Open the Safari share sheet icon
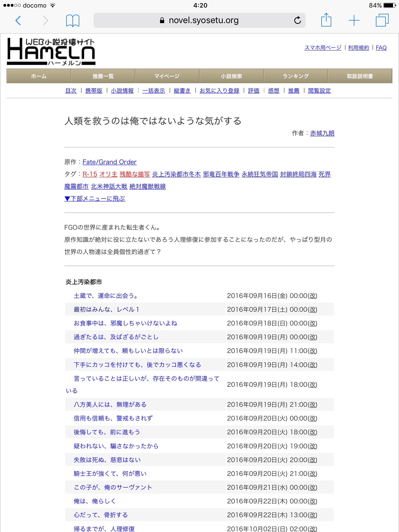 coord(326,20)
